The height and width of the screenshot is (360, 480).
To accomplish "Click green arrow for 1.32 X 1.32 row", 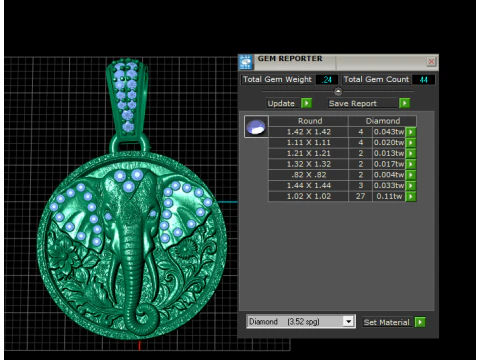I will [x=411, y=164].
